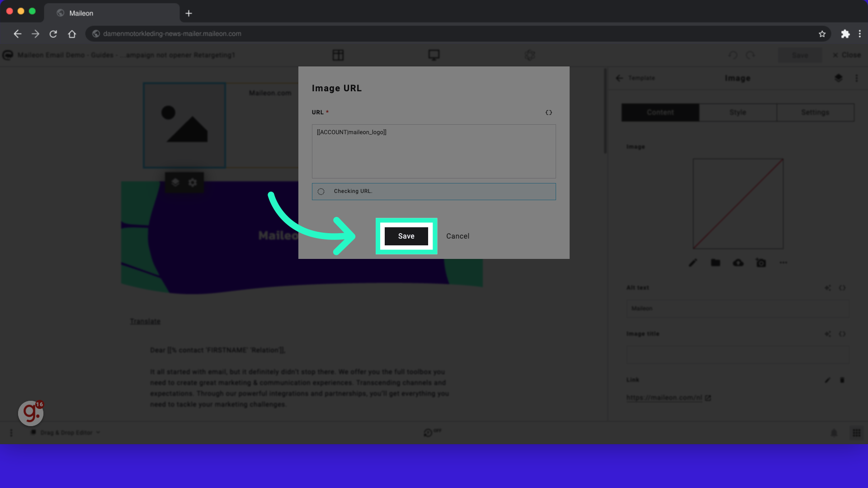Open the https://maileon.com/nl link
868x488 pixels.
tap(664, 398)
